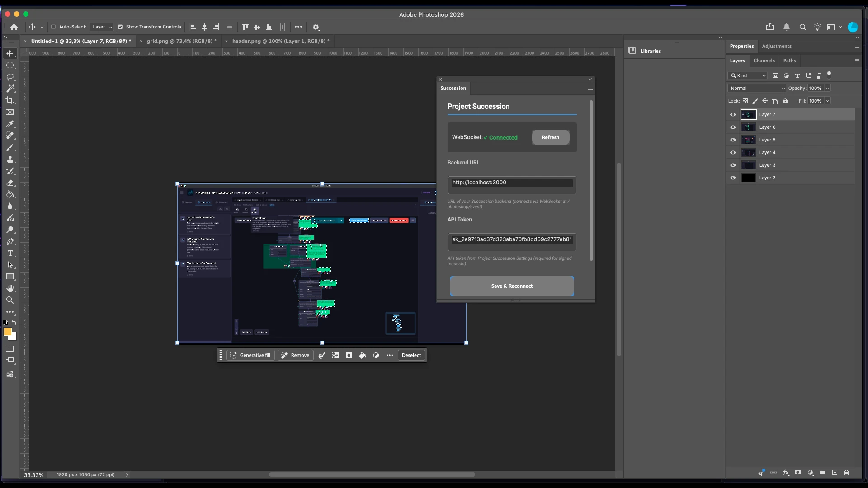868x488 pixels.
Task: Open the Opacity value dropdown arrow
Action: (x=827, y=88)
